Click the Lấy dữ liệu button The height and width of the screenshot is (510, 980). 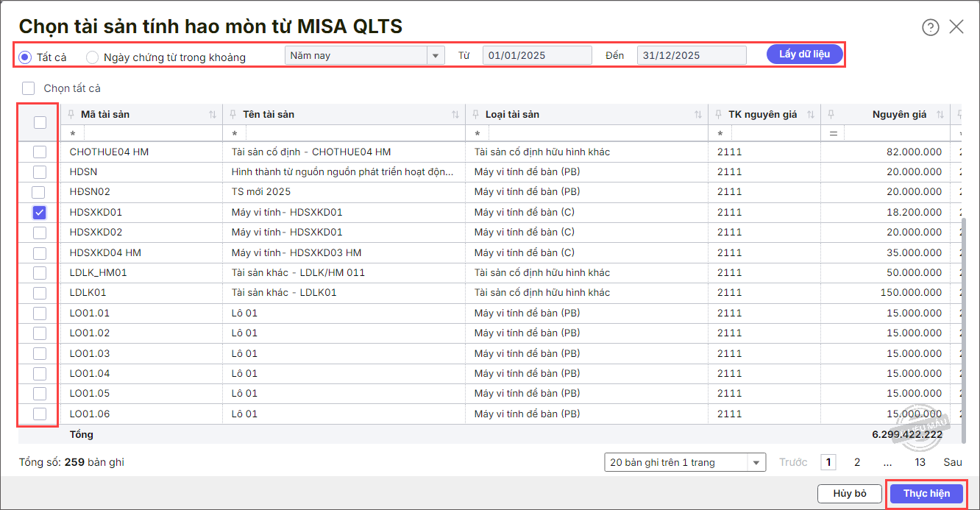[x=804, y=54]
